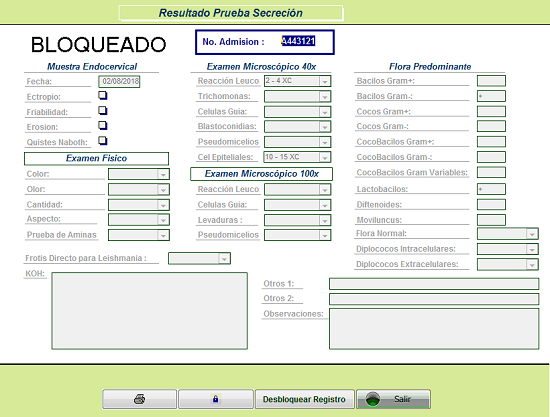Screen dimensions: 550x417
Task: Click the Lactobacilos value field
Action: (x=491, y=189)
